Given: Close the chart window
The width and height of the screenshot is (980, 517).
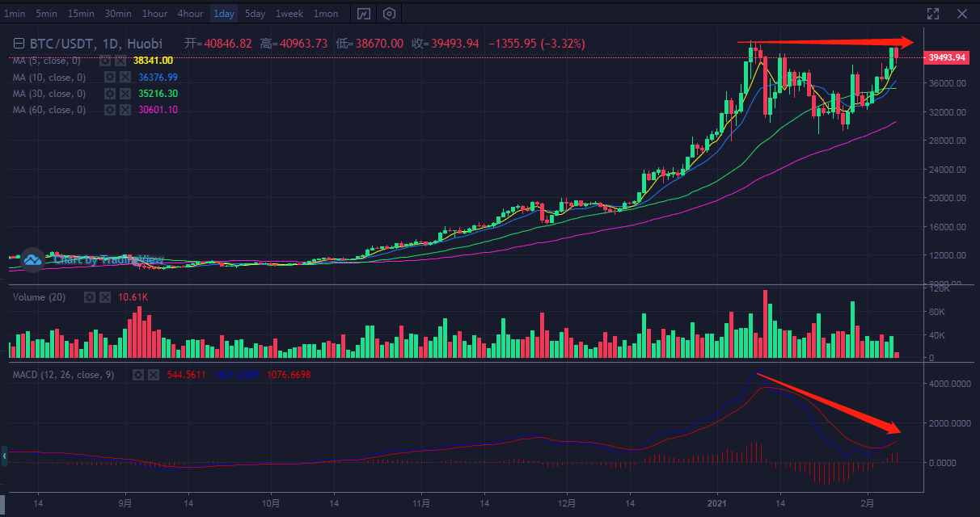Looking at the screenshot, I should [962, 14].
